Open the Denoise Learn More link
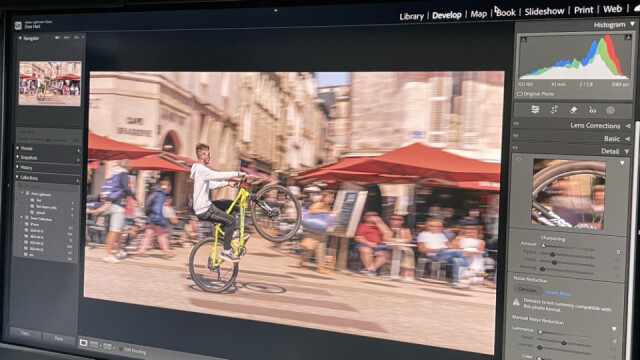The image size is (640, 360). click(x=558, y=293)
